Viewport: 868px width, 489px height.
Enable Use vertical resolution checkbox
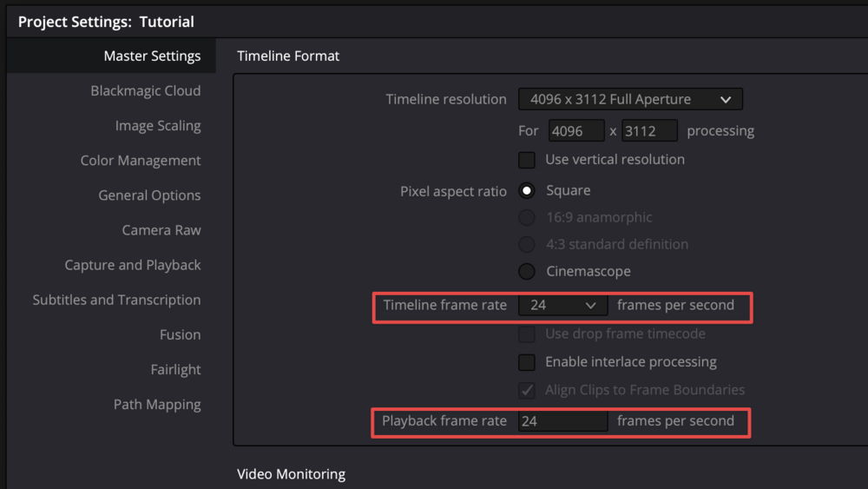pyautogui.click(x=527, y=160)
